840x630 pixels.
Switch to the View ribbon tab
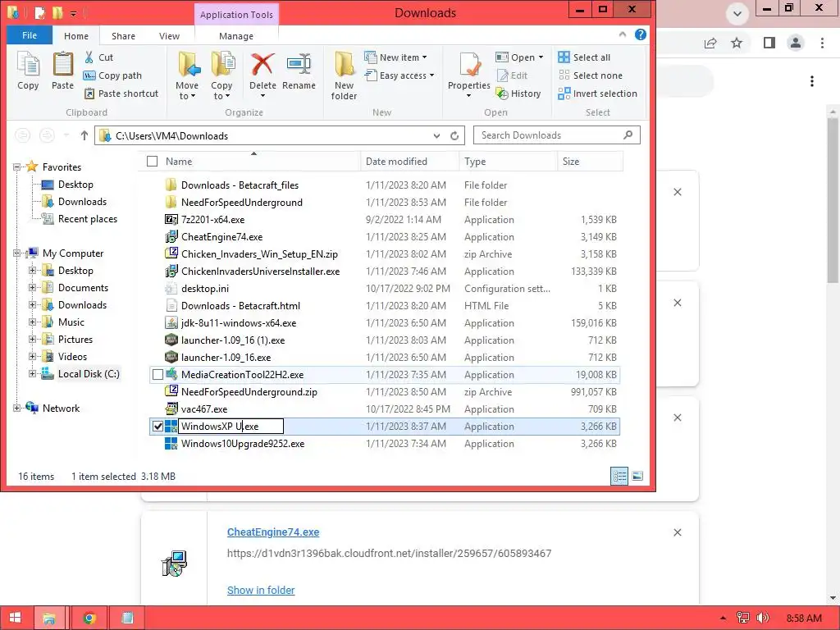tap(169, 36)
